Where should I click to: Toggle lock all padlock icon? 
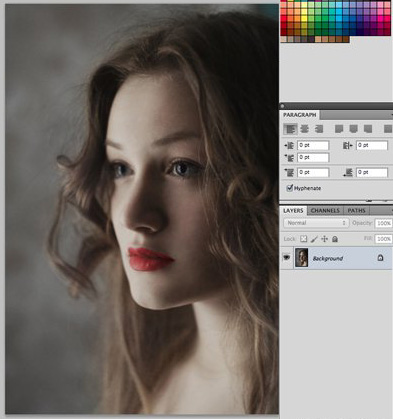click(x=335, y=239)
